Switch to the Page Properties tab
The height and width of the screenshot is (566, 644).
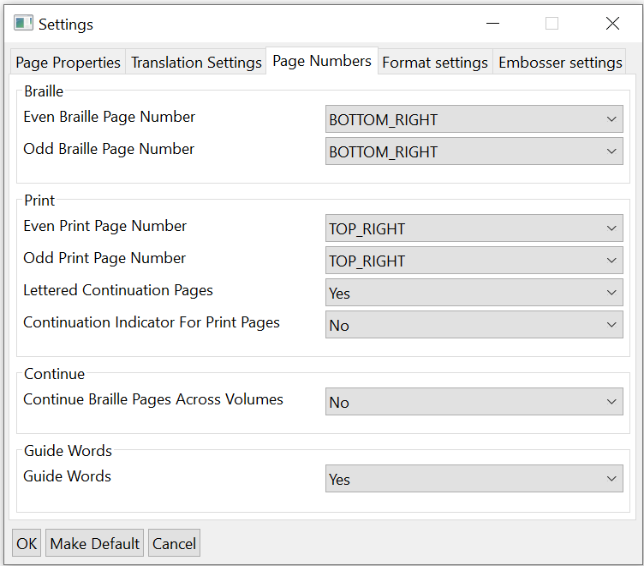click(68, 62)
